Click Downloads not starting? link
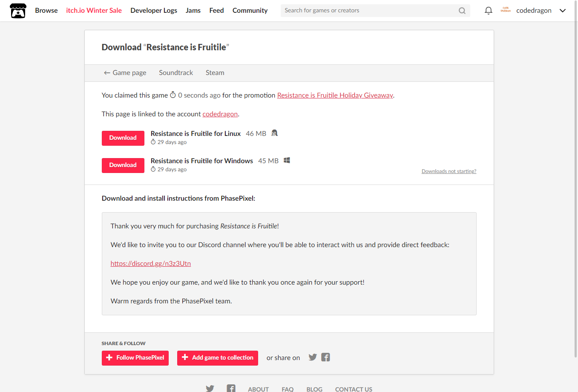The width and height of the screenshot is (578, 392). 449,171
